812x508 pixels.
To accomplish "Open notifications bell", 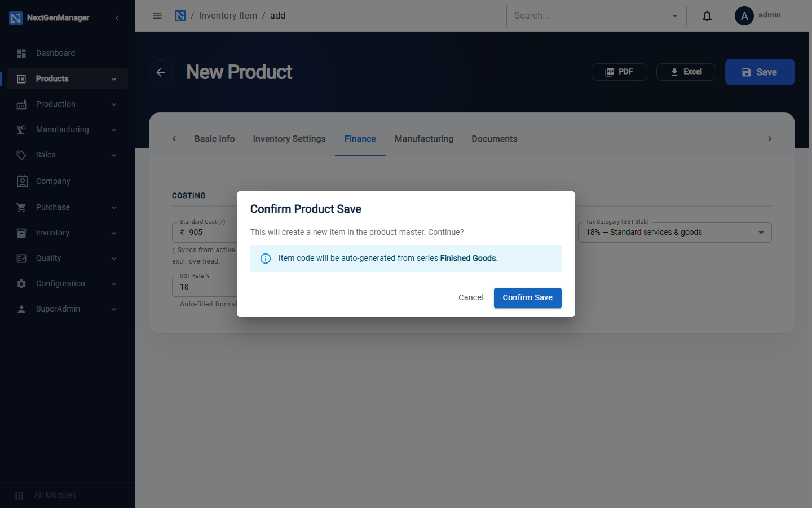I will 707,16.
